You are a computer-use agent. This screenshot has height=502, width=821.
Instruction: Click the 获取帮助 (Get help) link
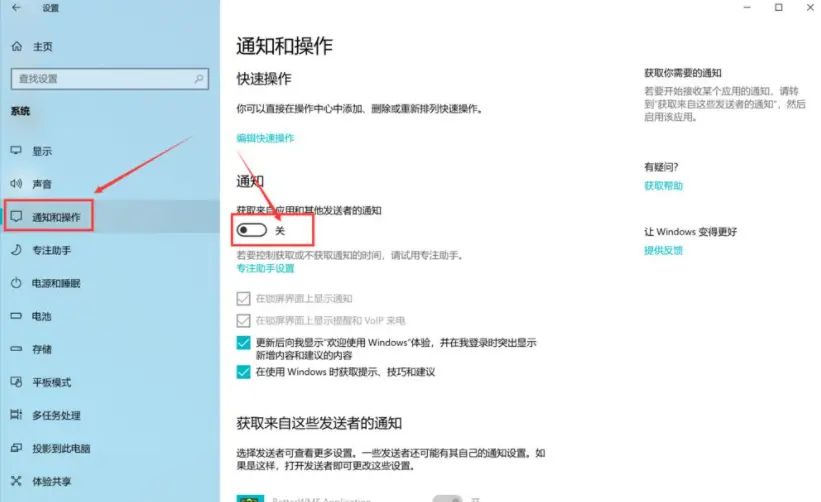click(664, 186)
